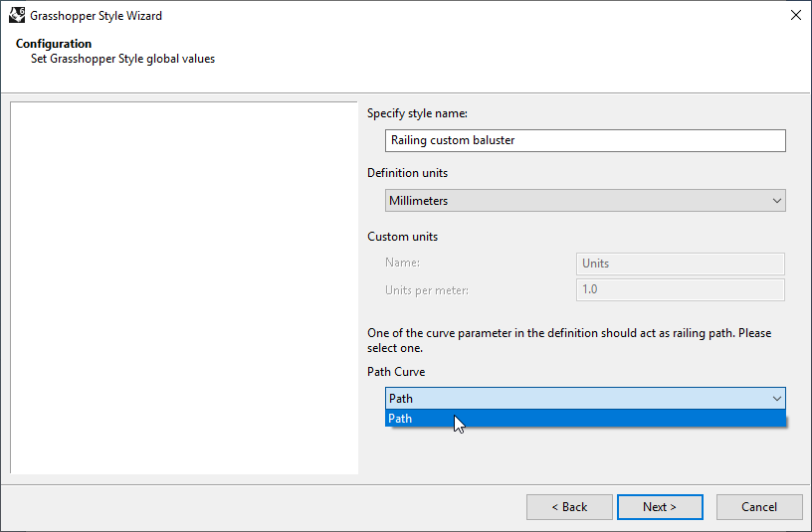The height and width of the screenshot is (532, 812).
Task: Close the Grasshopper Style Wizard window
Action: (x=795, y=16)
